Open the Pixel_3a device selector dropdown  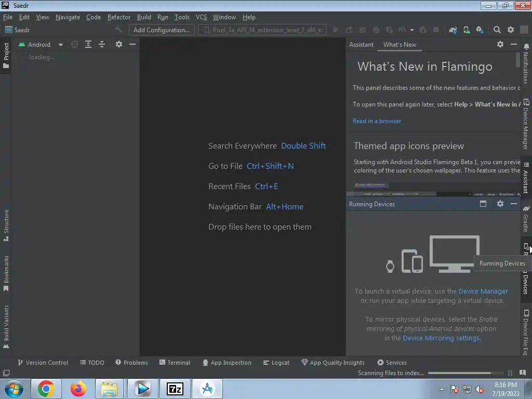click(x=262, y=30)
